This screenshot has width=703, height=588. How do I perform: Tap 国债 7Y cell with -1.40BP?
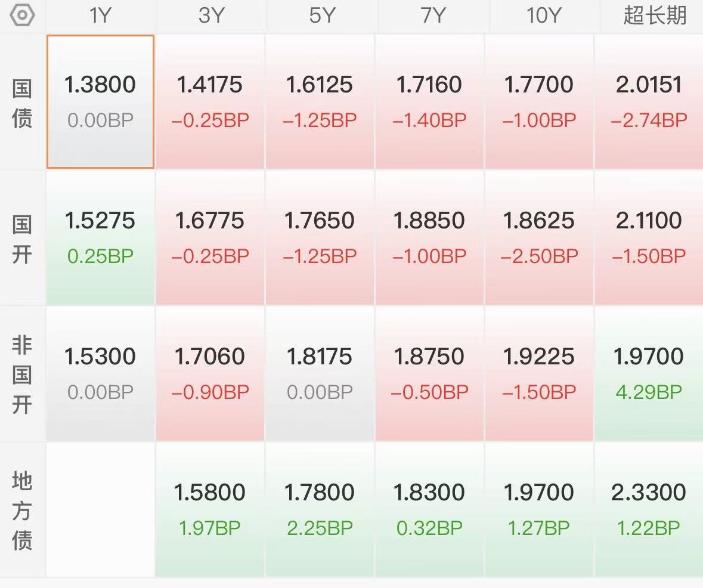pyautogui.click(x=429, y=102)
